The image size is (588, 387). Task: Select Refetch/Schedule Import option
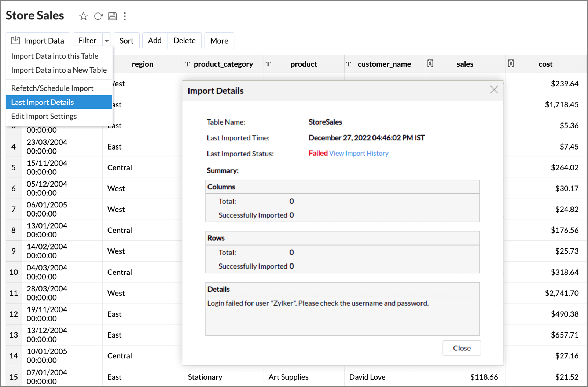click(x=52, y=88)
